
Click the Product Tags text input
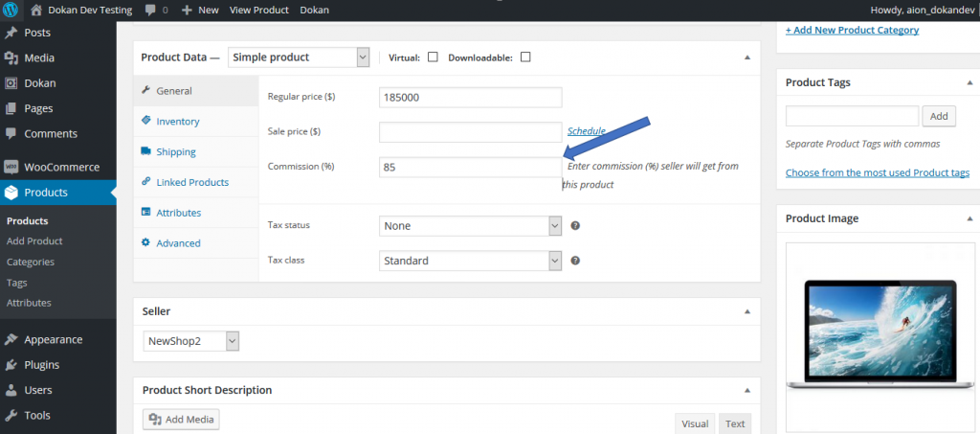(x=852, y=116)
